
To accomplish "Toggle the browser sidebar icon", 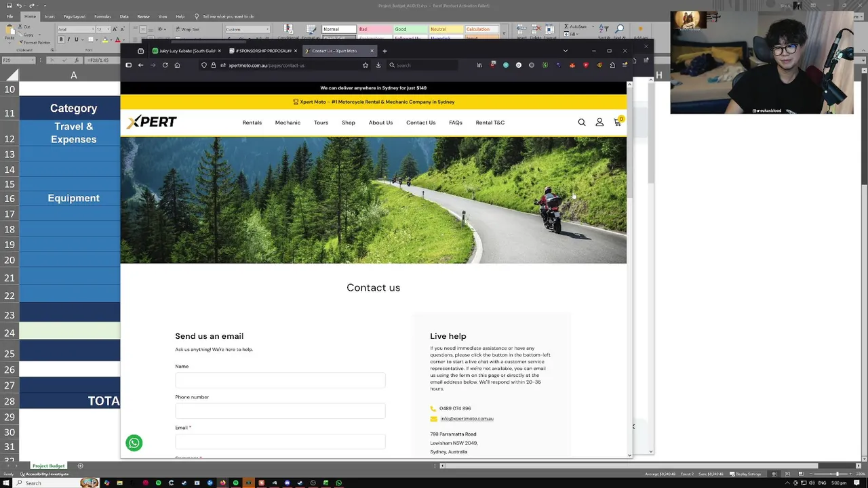I will click(x=128, y=65).
